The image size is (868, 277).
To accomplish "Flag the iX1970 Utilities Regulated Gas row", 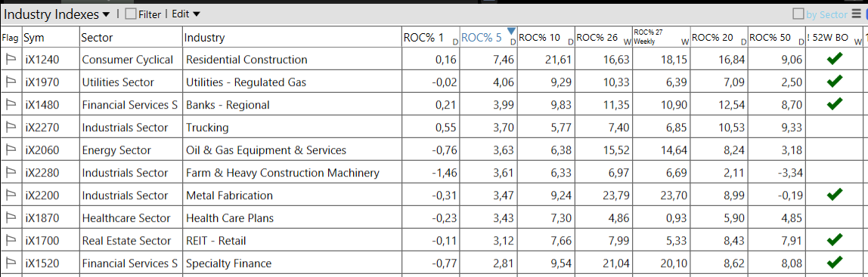I will pyautogui.click(x=11, y=82).
